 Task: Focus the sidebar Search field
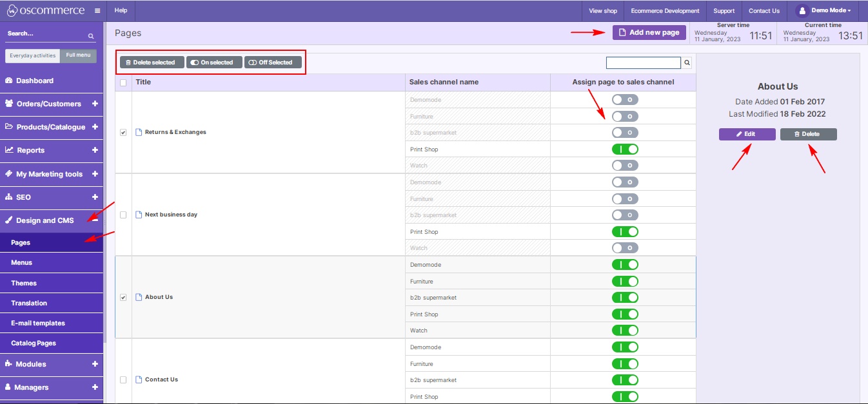click(x=46, y=34)
